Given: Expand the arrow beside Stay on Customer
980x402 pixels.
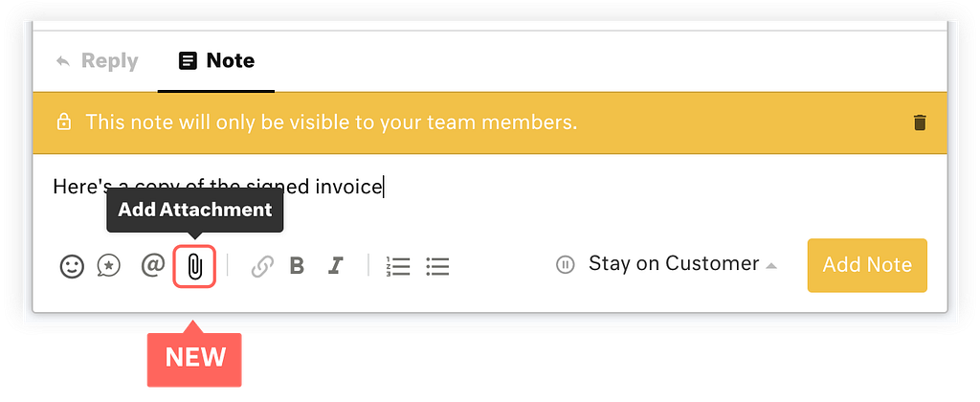Looking at the screenshot, I should pos(771,266).
